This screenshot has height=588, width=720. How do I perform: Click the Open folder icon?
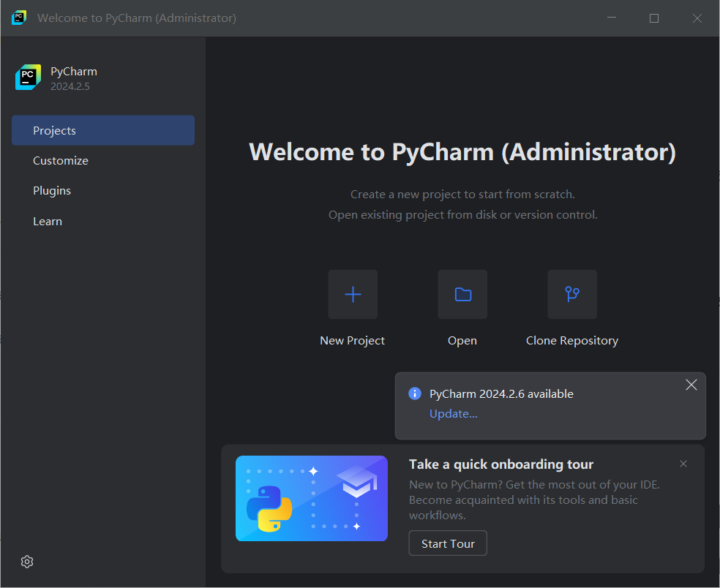(462, 294)
